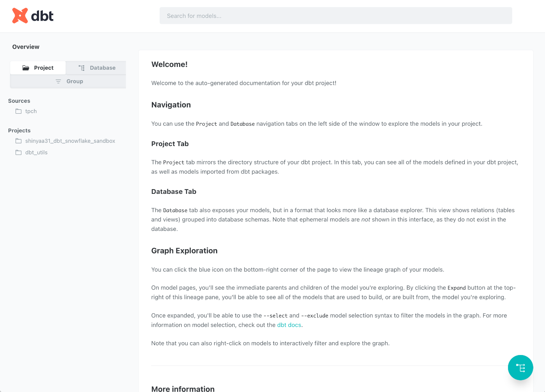Select the Project tab
The height and width of the screenshot is (392, 545).
[38, 68]
